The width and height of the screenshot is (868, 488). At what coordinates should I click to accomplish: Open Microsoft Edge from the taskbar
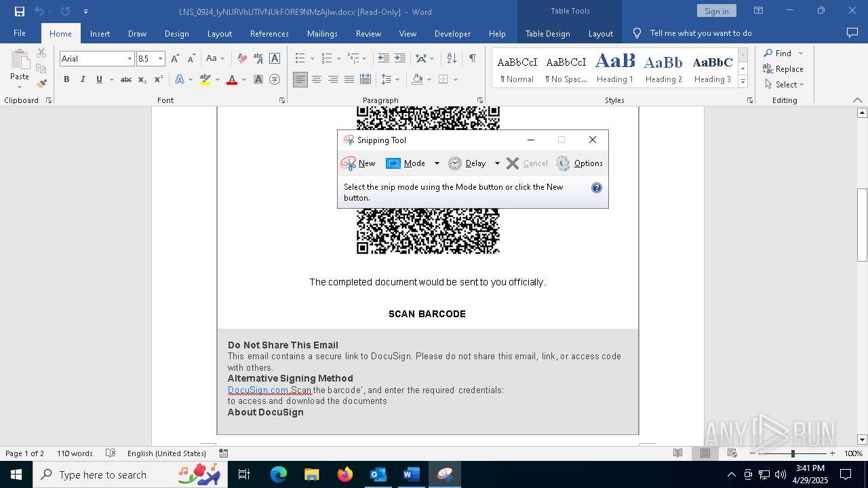[279, 474]
